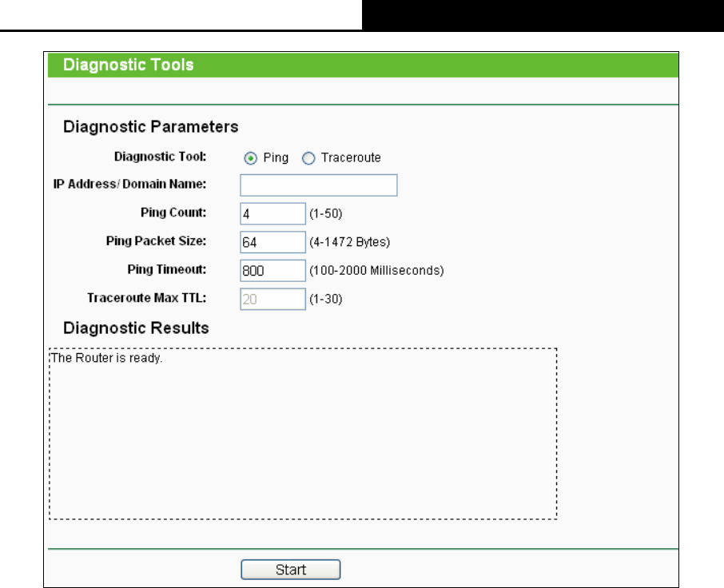This screenshot has height=588, width=724.
Task: Click the 'Ping Count:' label
Action: [173, 213]
